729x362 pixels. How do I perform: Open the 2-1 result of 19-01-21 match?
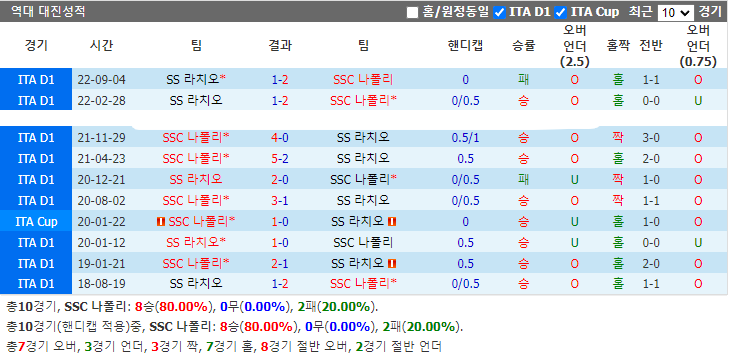[x=279, y=264]
